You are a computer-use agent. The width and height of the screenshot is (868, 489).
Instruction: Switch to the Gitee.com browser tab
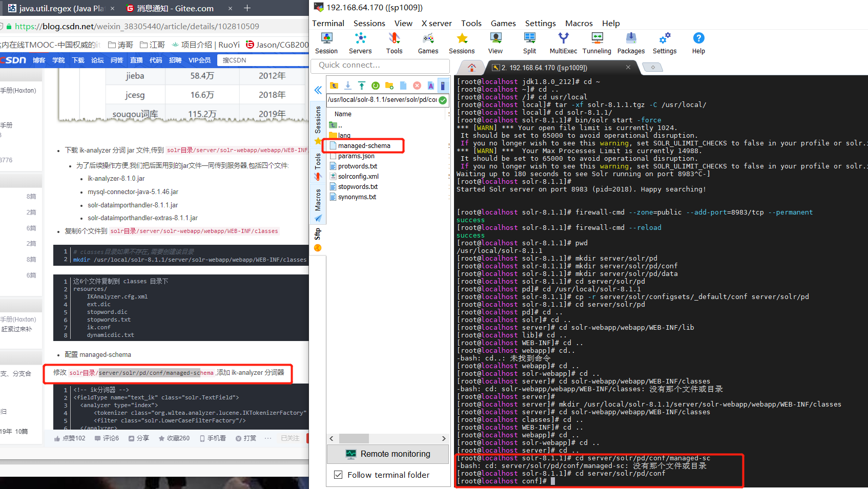click(175, 8)
